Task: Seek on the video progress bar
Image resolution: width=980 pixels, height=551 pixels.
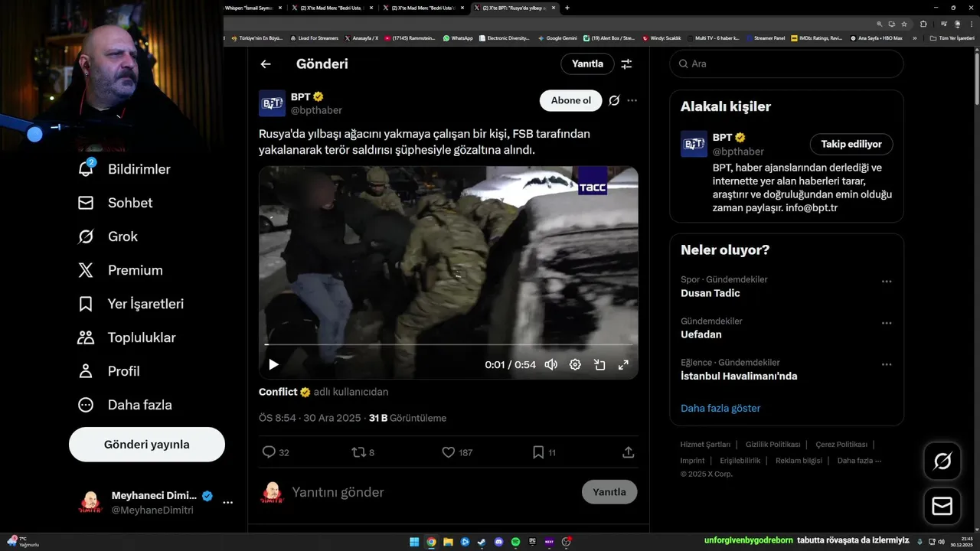Action: pyautogui.click(x=448, y=344)
